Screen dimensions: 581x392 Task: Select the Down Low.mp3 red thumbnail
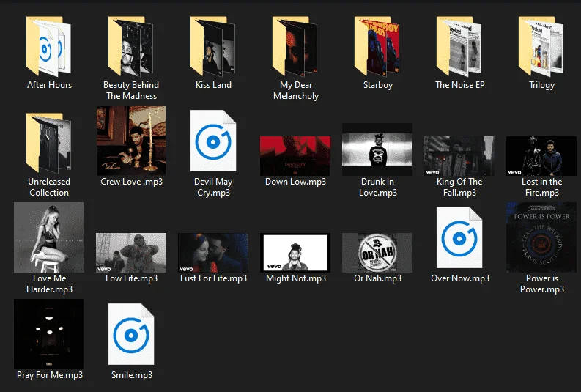(x=295, y=155)
